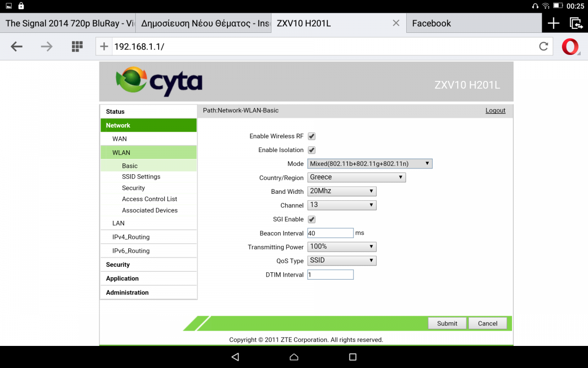Open the Opera menu icon
The image size is (588, 368).
(x=570, y=47)
